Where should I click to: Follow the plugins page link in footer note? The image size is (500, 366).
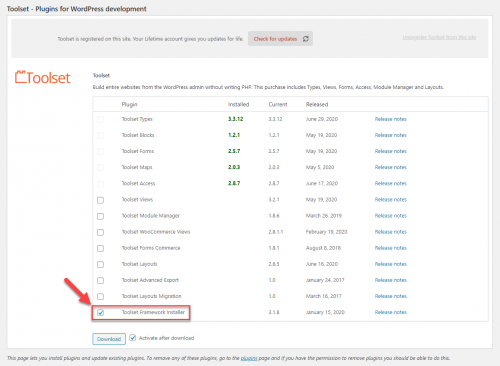pyautogui.click(x=249, y=358)
